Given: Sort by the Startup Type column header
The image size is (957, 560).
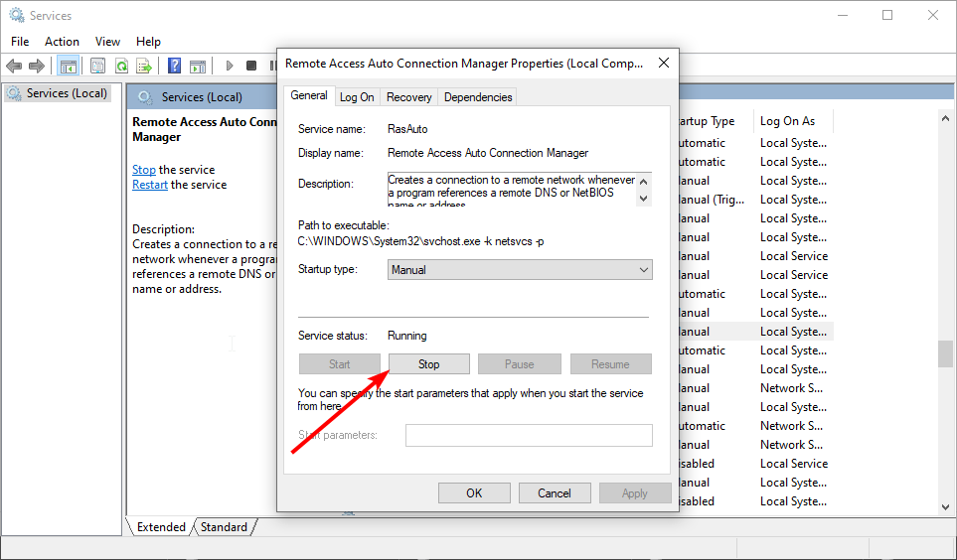Looking at the screenshot, I should coord(716,121).
